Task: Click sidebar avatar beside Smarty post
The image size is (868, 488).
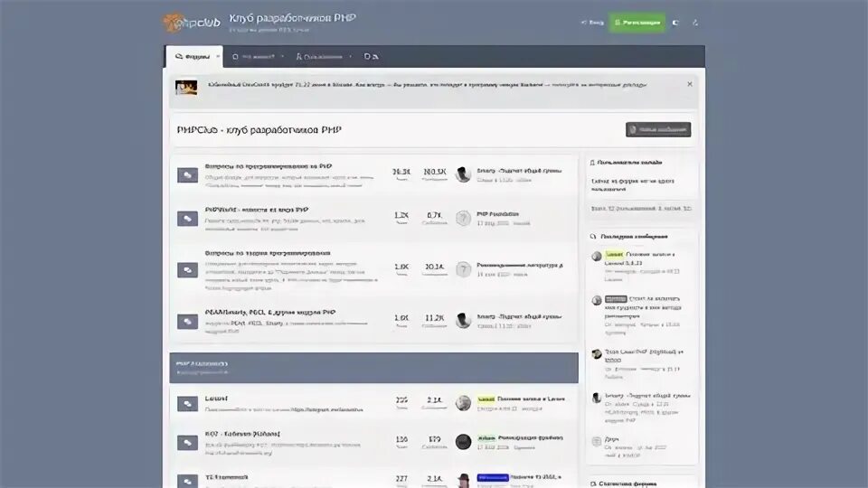Action: [596, 398]
